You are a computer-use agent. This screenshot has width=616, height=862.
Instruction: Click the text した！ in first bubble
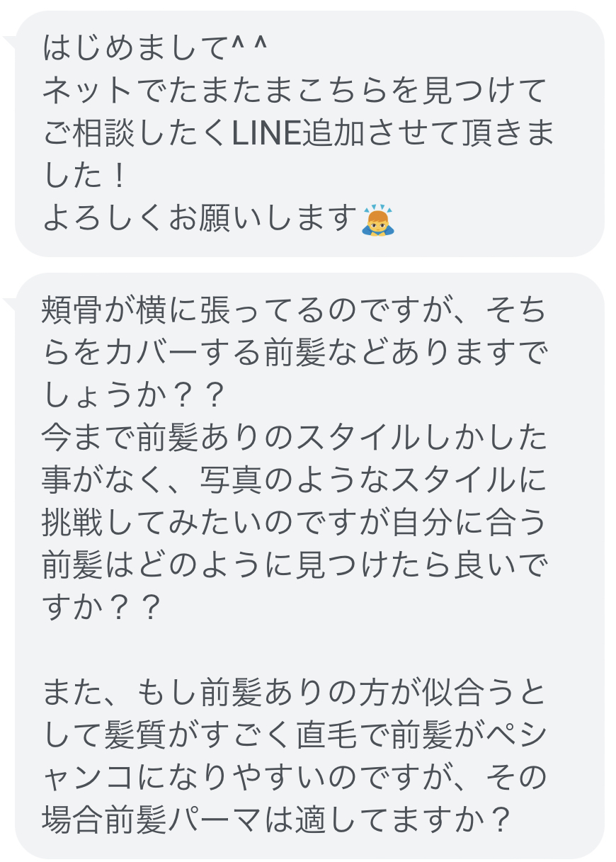coord(85,177)
